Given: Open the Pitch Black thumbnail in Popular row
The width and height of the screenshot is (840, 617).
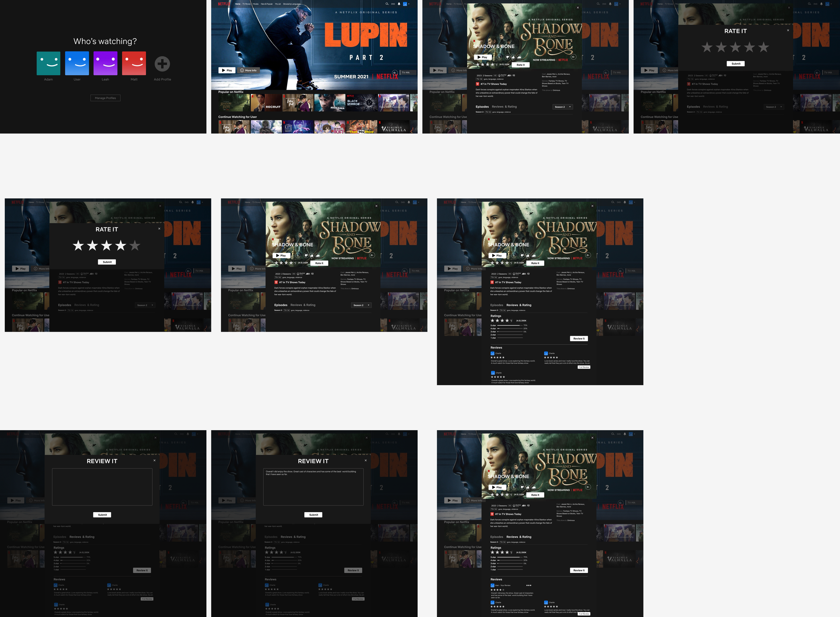Looking at the screenshot, I should pos(330,103).
